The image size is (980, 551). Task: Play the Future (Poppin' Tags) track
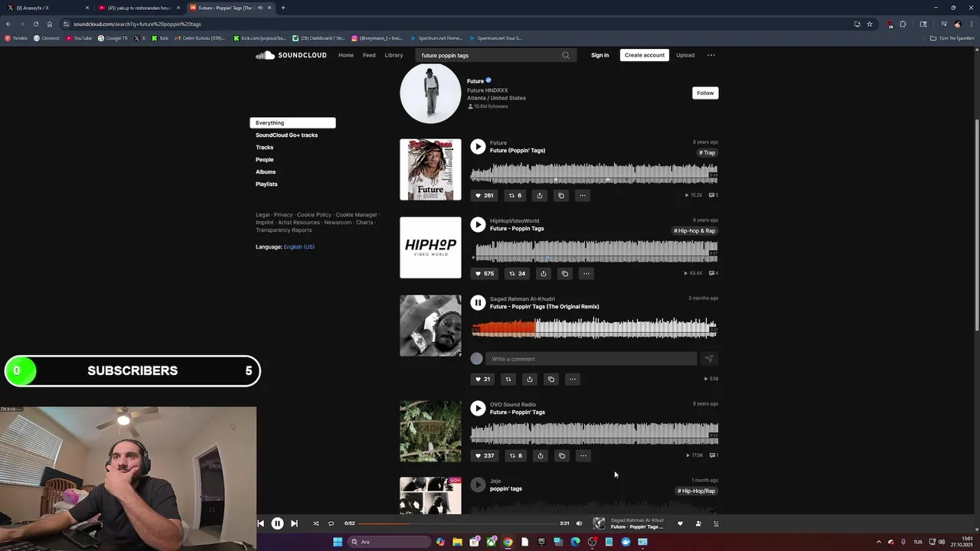point(478,146)
